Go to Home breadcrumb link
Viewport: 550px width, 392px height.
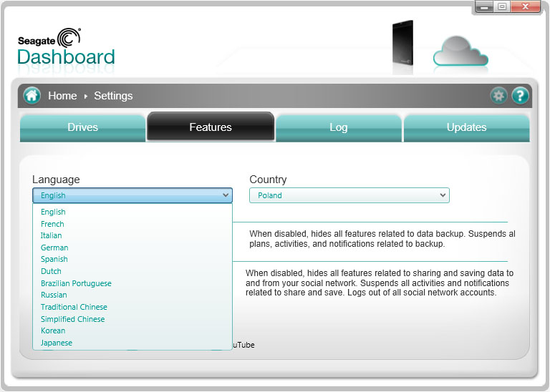click(62, 96)
